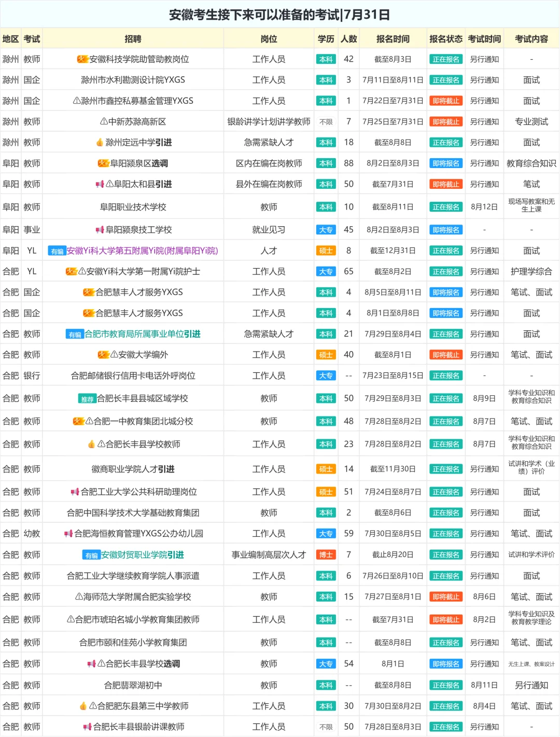The width and height of the screenshot is (560, 737).
Task: Click warning triangle before 滁州市鑫控私募基金管理YXGS
Action: 77,101
